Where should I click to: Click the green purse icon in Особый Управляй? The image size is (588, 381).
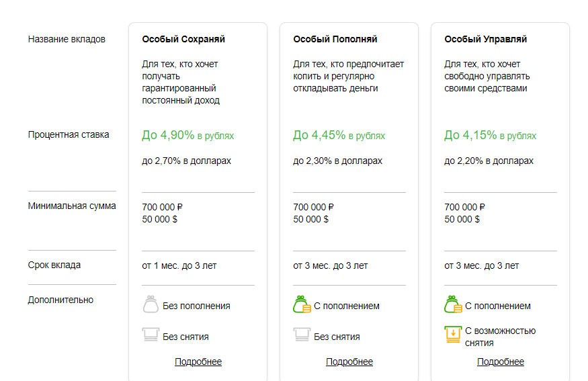[453, 304]
